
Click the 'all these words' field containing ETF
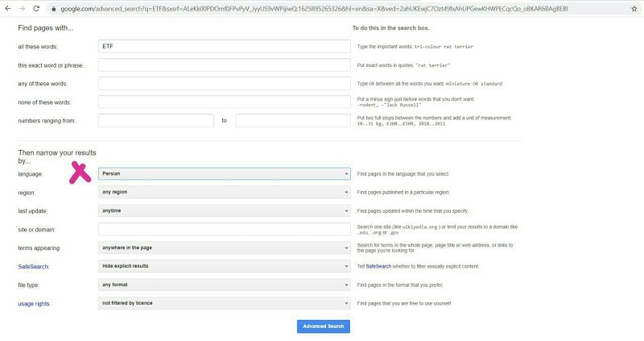225,47
